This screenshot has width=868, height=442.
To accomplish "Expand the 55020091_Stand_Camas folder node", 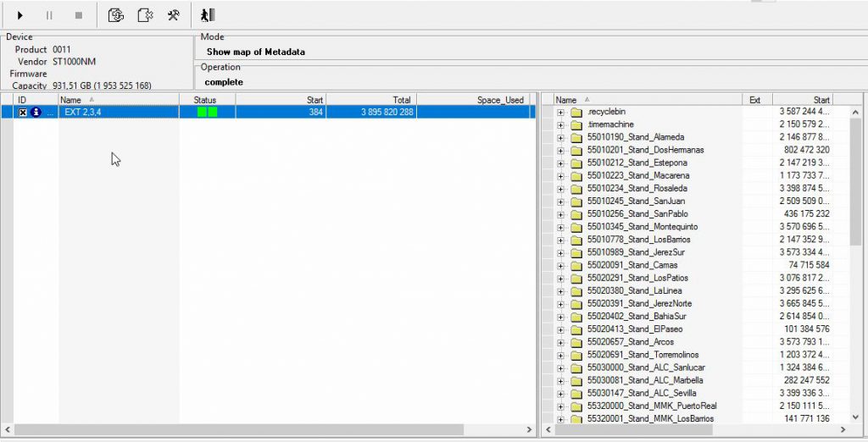I will click(x=560, y=265).
